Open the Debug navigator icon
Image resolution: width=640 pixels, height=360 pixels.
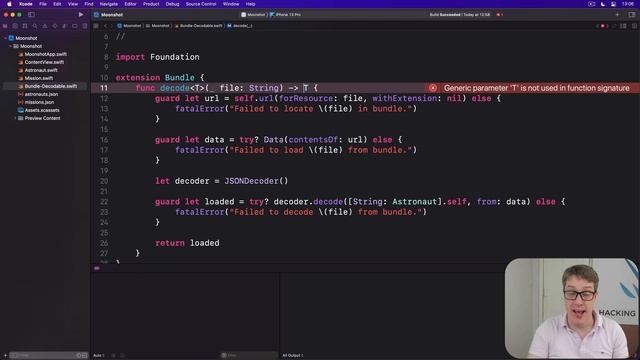tap(65, 26)
